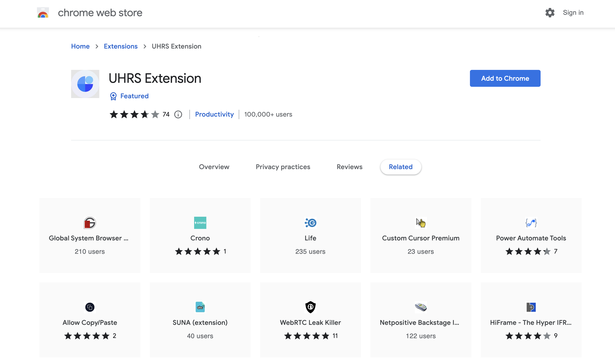Click the '23 users' text
Image resolution: width=615 pixels, height=364 pixels.
[421, 252]
